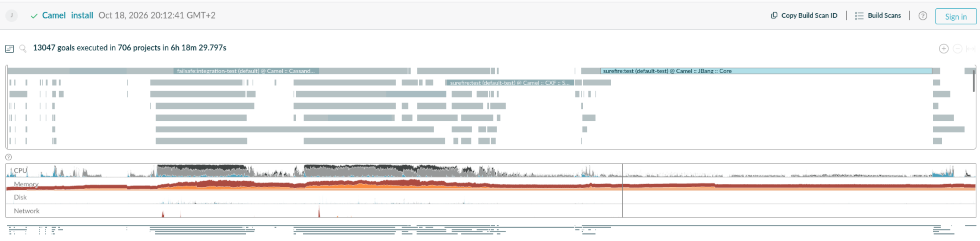Select the failsafe:integration-test Camel Cassandra bar

(x=246, y=71)
